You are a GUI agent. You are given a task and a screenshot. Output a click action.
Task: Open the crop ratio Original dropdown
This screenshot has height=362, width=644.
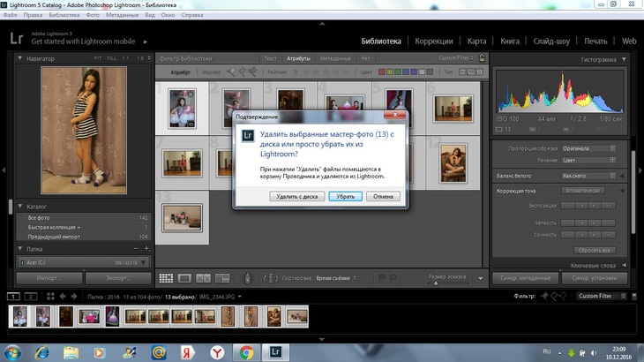tap(588, 148)
